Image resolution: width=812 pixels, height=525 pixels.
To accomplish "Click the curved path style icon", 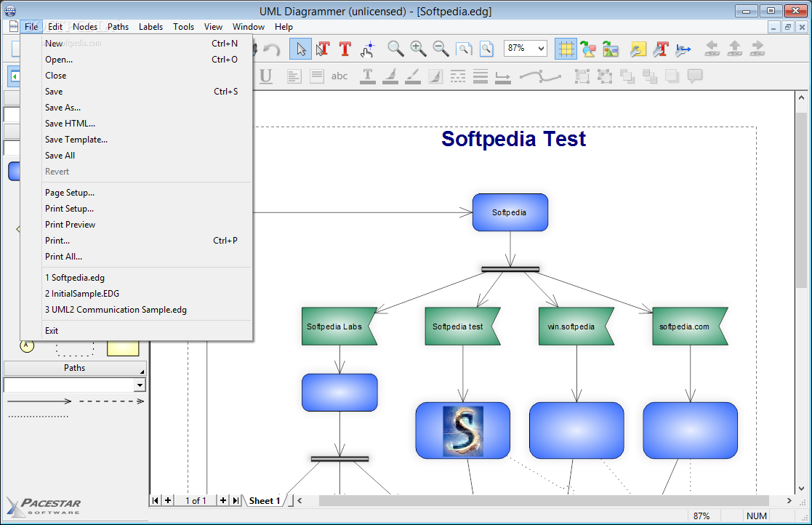I will coord(540,76).
